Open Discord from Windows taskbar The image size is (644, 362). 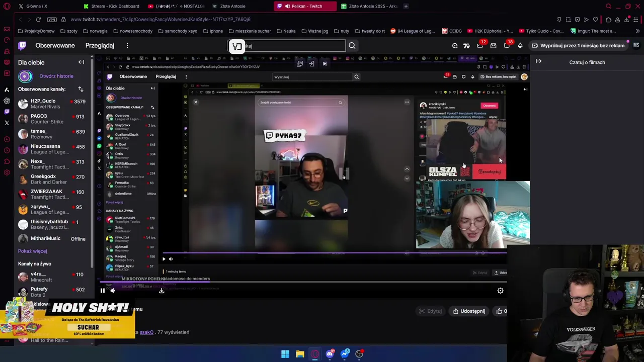click(330, 354)
